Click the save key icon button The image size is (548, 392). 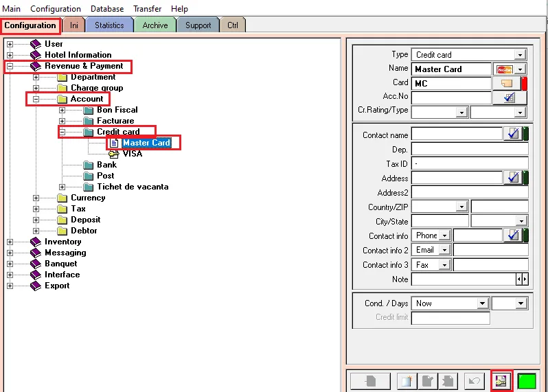point(501,381)
